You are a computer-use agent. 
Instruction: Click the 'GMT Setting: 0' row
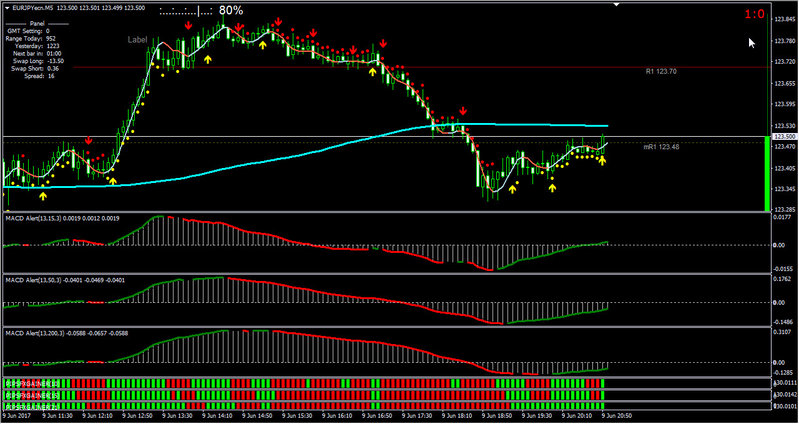[x=31, y=31]
